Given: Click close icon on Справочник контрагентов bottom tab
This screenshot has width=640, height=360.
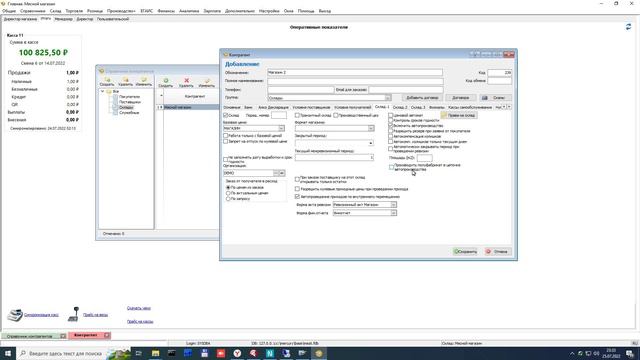Looking at the screenshot, I should 63,336.
